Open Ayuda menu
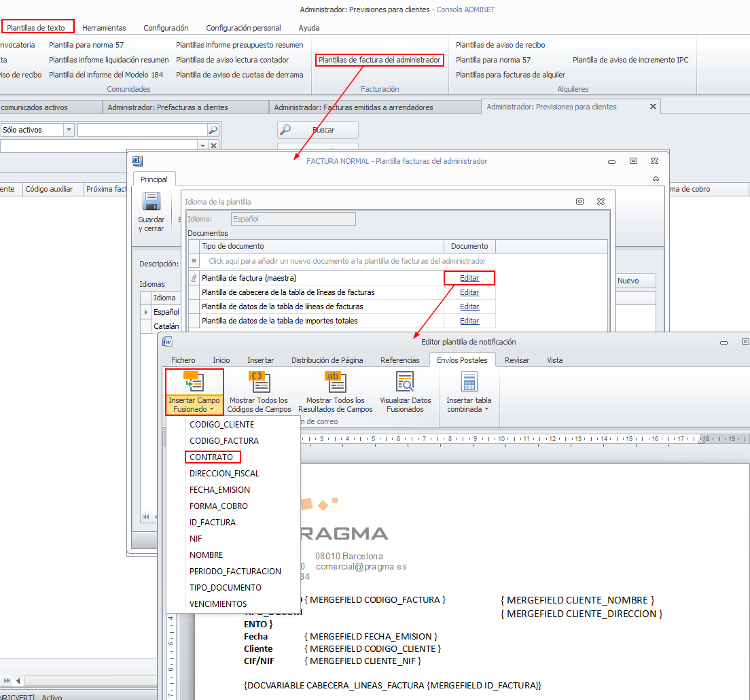 pos(309,28)
